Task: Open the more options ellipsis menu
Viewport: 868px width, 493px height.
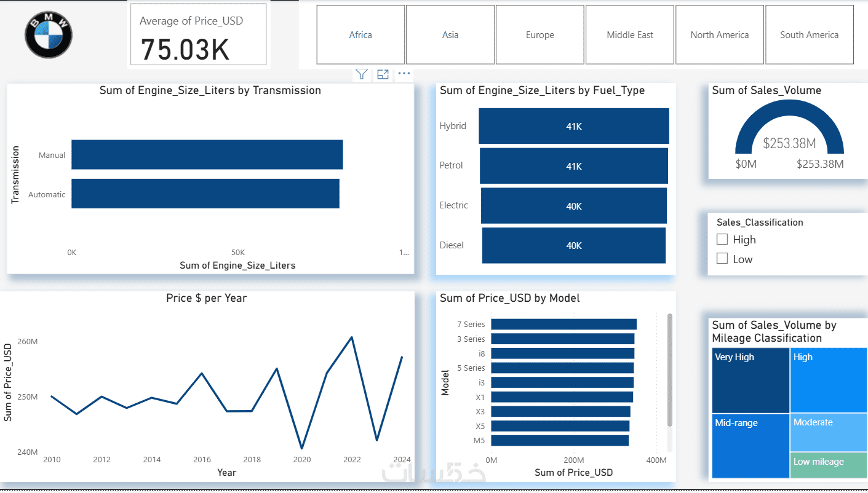Action: click(x=404, y=74)
